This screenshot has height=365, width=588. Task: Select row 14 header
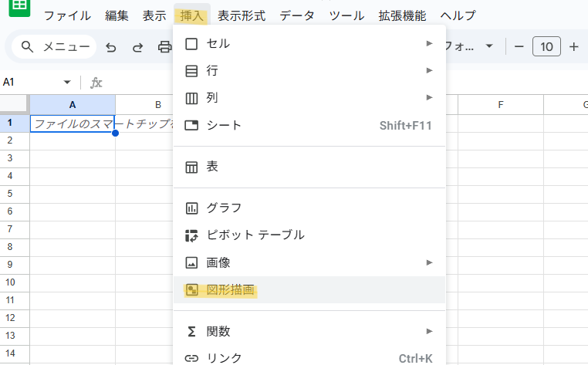pyautogui.click(x=15, y=353)
